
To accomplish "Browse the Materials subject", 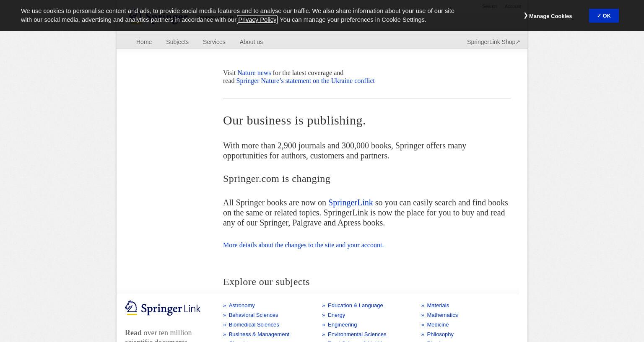I will click(x=438, y=305).
